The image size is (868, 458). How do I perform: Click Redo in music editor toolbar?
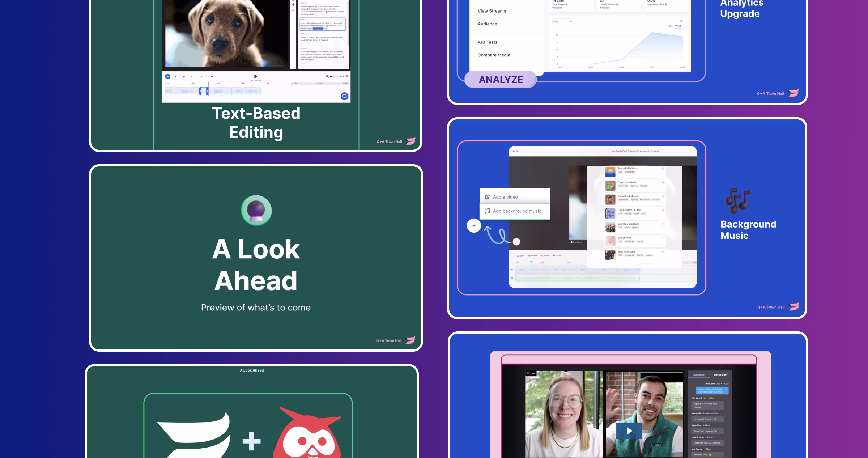557,256
